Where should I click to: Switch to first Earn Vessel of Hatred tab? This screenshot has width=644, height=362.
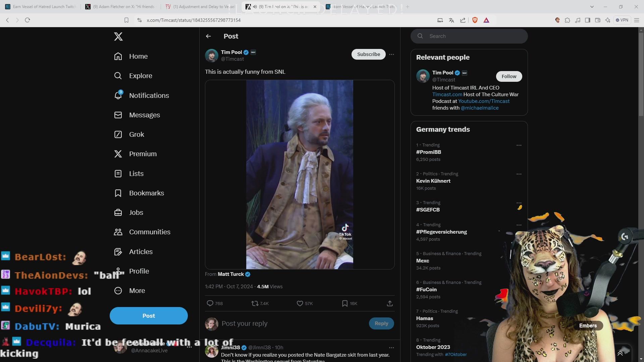(x=40, y=7)
